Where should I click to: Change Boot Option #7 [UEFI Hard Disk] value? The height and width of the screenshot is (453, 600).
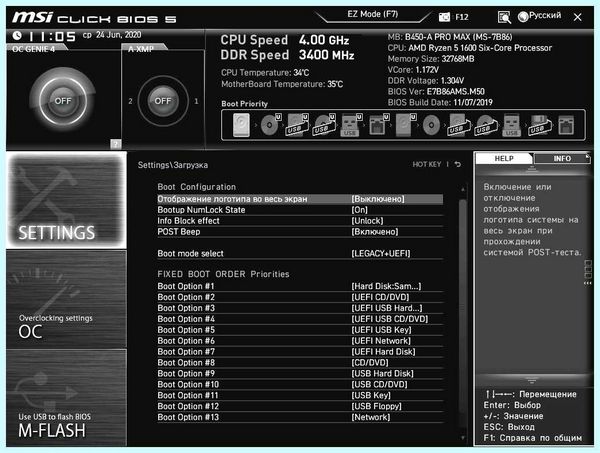pyautogui.click(x=383, y=352)
